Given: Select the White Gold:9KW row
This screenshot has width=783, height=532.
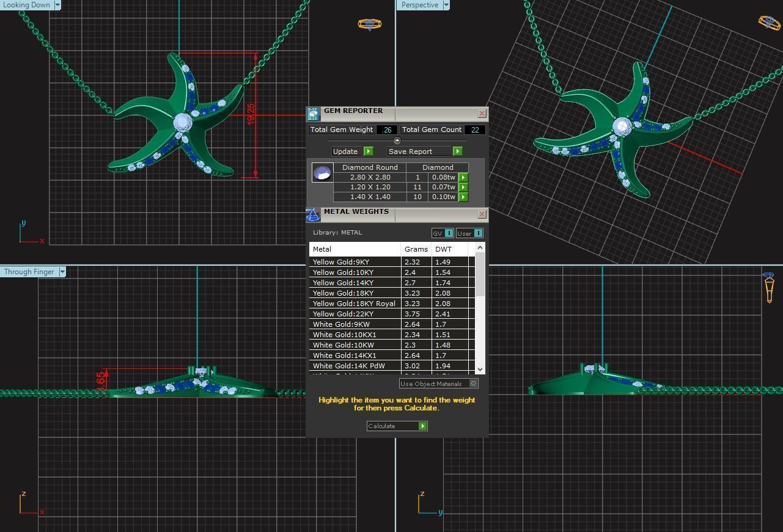Looking at the screenshot, I should click(x=392, y=324).
